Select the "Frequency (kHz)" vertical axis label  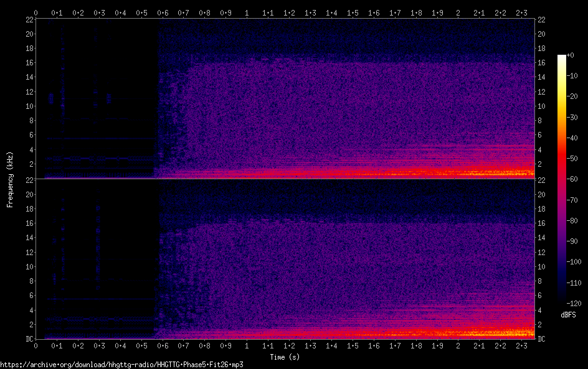point(10,179)
